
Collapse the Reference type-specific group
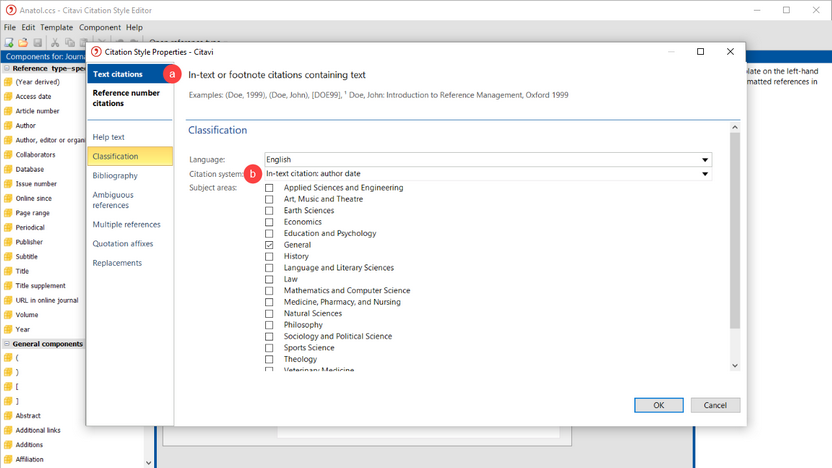pos(7,68)
